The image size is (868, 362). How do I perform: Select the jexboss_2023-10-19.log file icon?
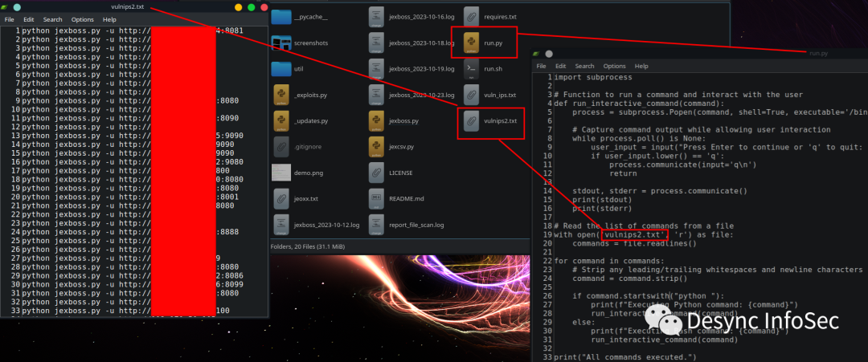(x=377, y=69)
